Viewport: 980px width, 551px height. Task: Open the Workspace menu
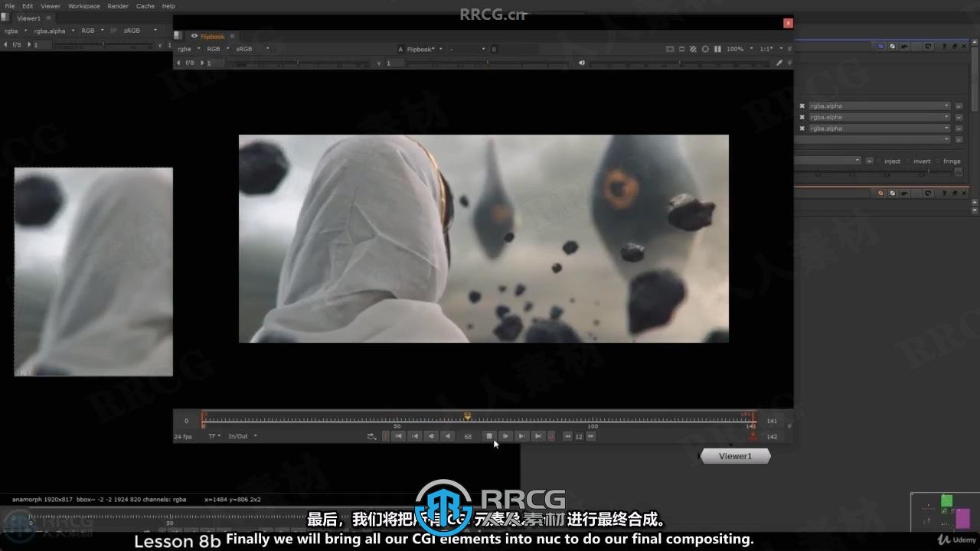pos(83,6)
